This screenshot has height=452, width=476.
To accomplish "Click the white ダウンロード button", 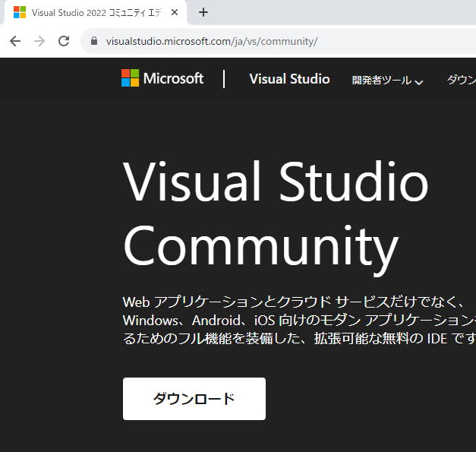I will (x=194, y=399).
